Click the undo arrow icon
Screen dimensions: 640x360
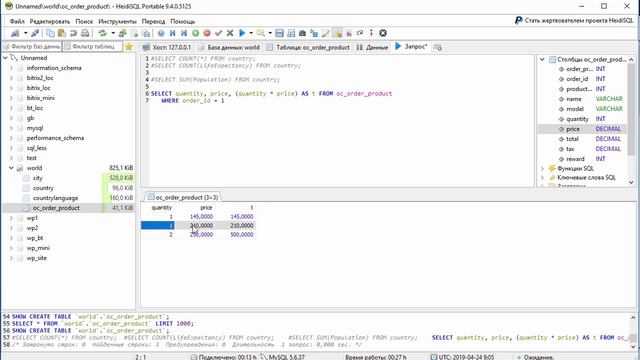[73, 33]
